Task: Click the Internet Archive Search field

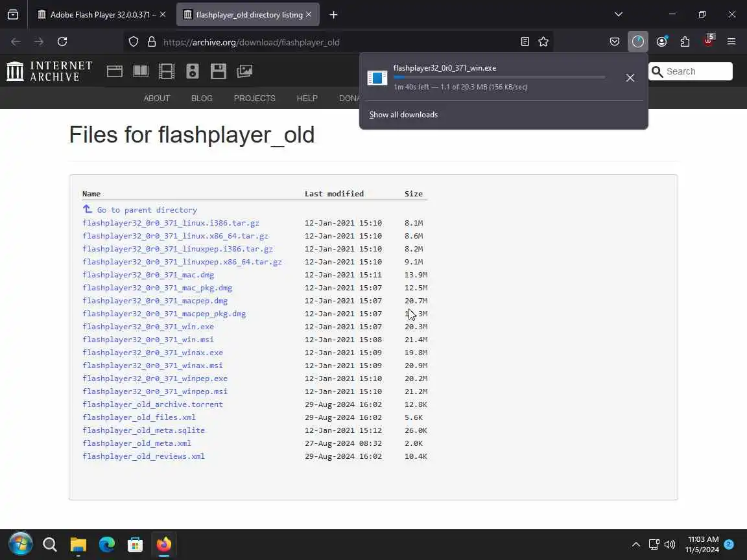Action: tap(691, 71)
